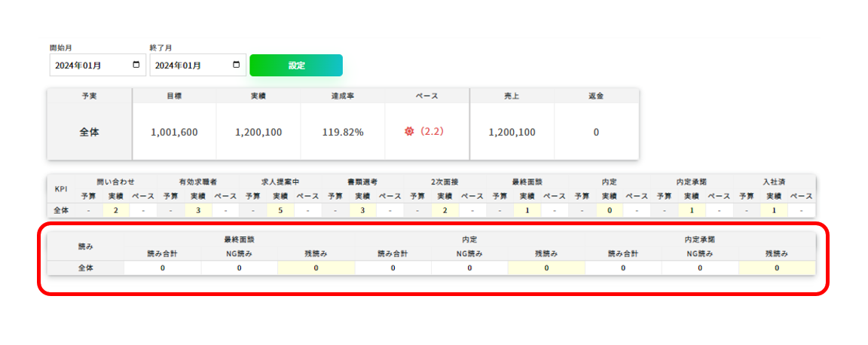Image resolution: width=868 pixels, height=345 pixels.
Task: Click the NG読み subheader under 最終面接
Action: (239, 254)
